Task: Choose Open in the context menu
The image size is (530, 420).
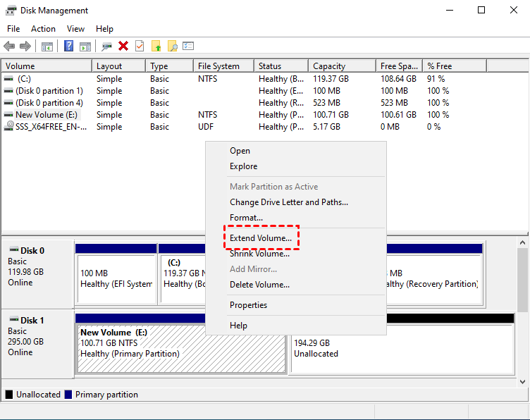Action: (x=296, y=151)
